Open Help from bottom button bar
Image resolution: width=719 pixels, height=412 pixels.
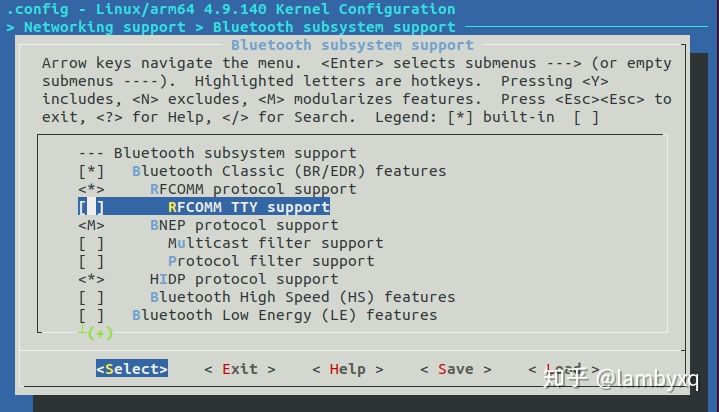348,369
